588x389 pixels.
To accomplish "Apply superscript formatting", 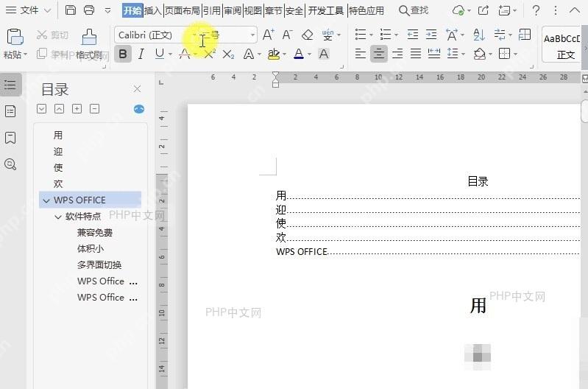I will (210, 55).
